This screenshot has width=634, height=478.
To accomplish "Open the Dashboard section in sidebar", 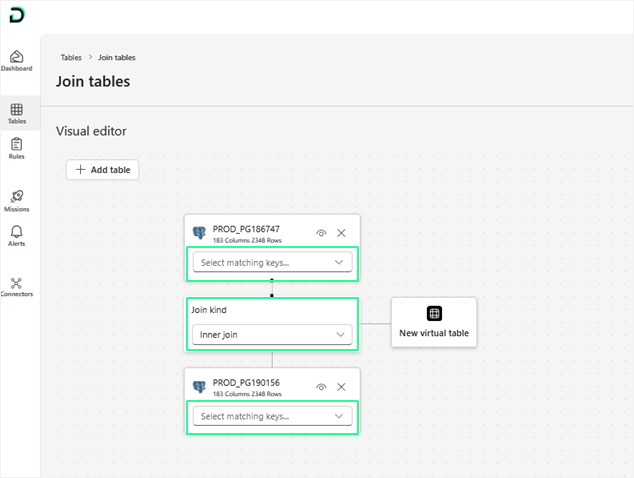I will (x=17, y=61).
